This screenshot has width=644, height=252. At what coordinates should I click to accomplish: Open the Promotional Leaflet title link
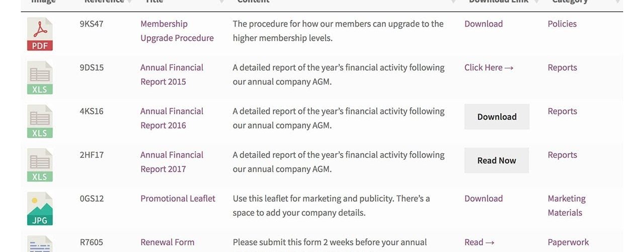[x=178, y=199]
